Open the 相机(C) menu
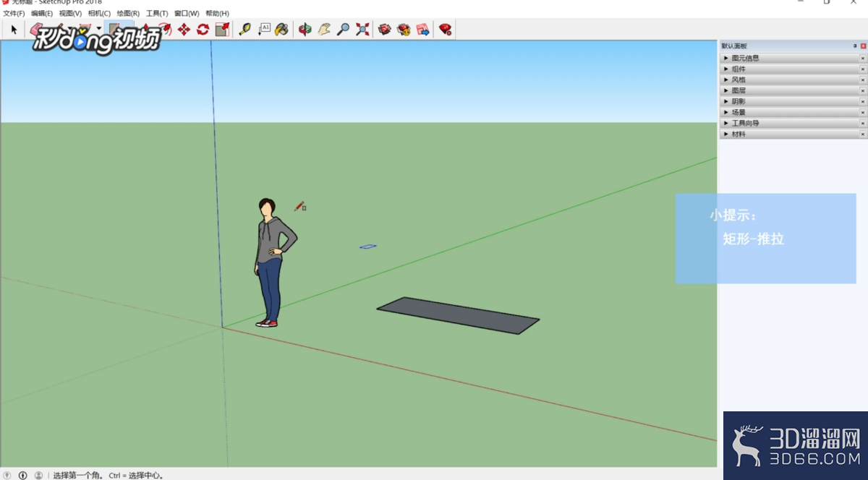The width and height of the screenshot is (868, 480). pyautogui.click(x=99, y=14)
